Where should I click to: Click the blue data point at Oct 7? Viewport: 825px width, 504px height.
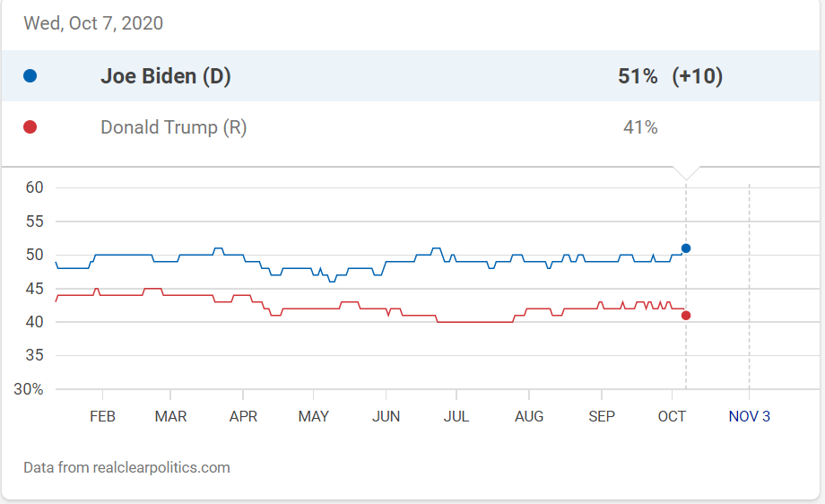click(686, 248)
